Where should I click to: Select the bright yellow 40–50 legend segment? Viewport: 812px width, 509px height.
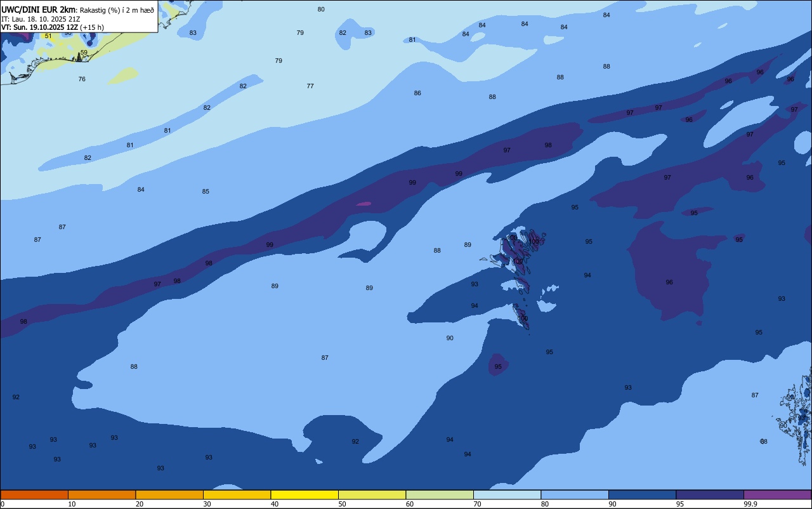[304, 494]
